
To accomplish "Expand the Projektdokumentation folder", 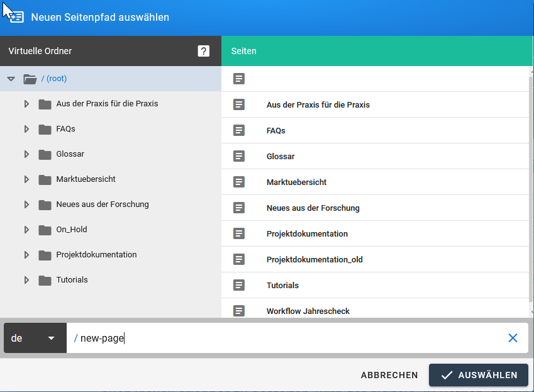I will 26,255.
